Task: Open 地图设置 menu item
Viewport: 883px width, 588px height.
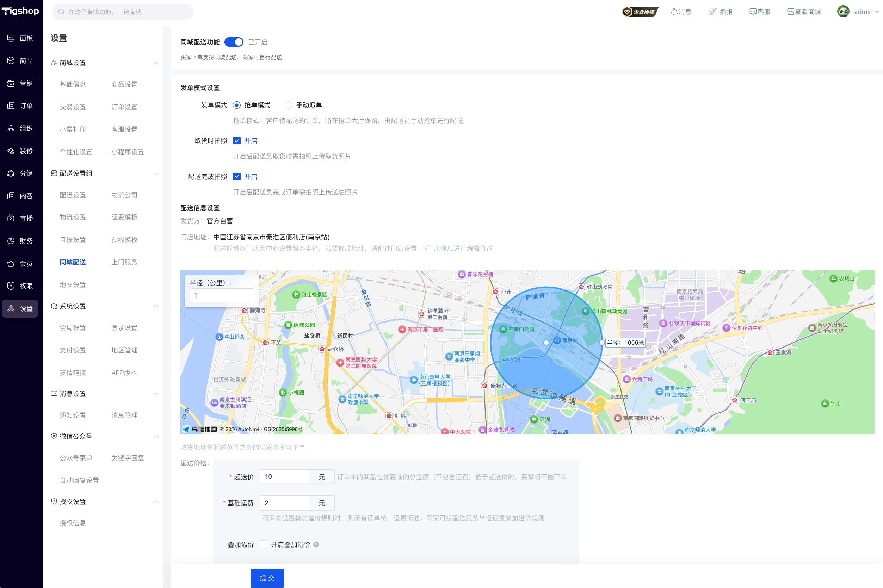Action: point(73,284)
